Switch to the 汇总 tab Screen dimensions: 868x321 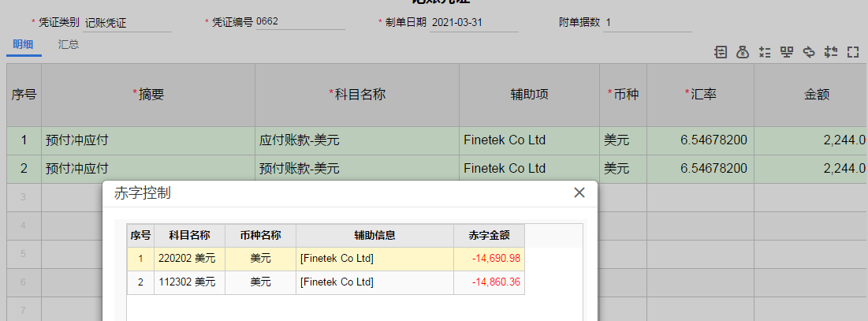click(69, 45)
